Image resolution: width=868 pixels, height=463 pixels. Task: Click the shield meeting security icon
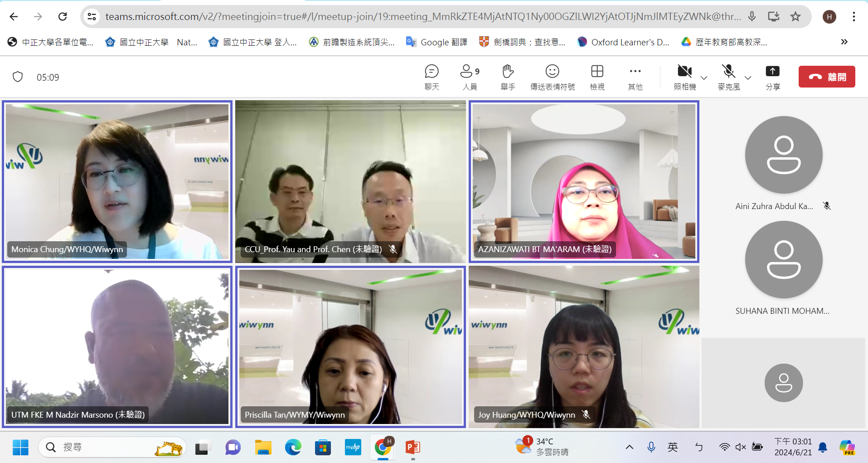point(18,77)
